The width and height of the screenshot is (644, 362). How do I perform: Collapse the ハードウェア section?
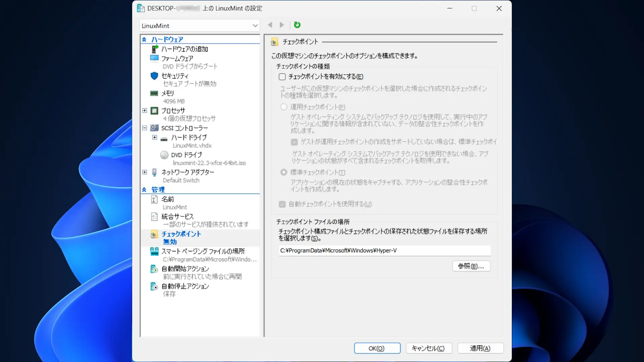[x=144, y=40]
